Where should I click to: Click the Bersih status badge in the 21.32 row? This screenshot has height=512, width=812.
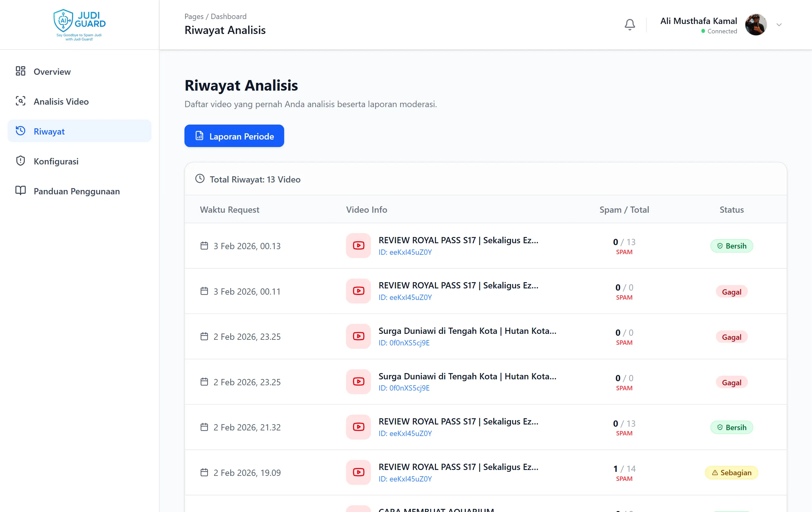tap(732, 427)
